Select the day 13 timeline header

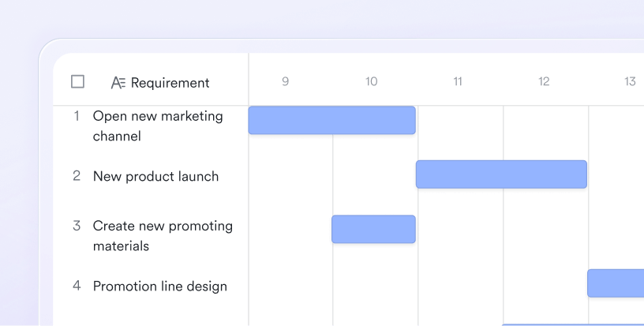tap(630, 81)
